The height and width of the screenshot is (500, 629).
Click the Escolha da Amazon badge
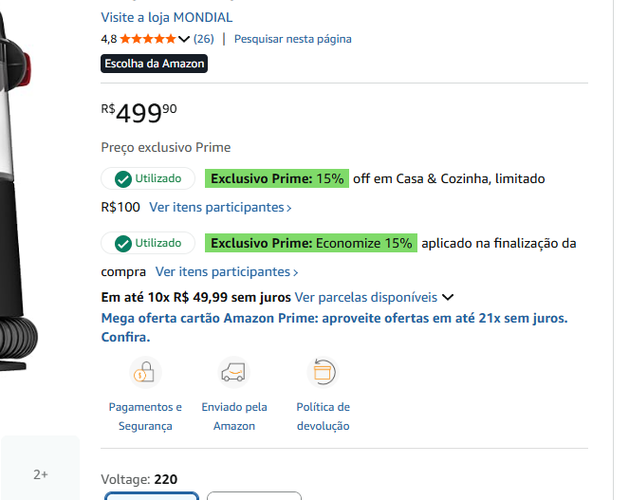(155, 63)
